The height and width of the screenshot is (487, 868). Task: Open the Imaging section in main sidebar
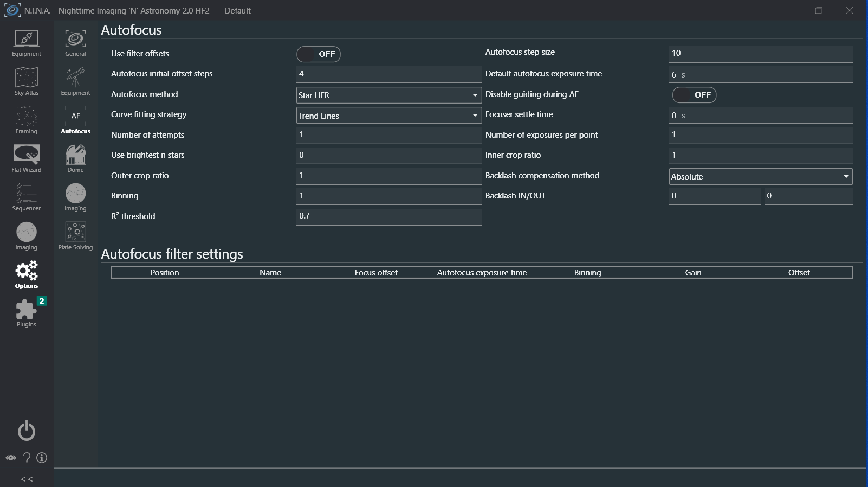[x=26, y=236]
